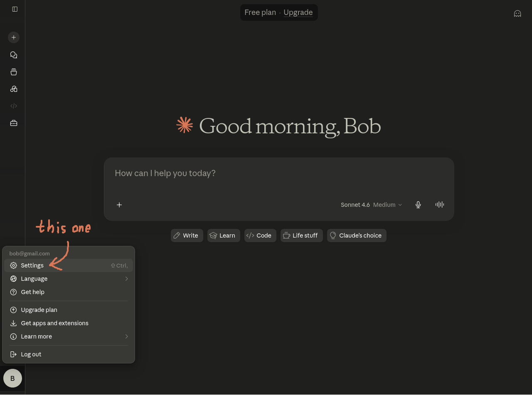
Task: Focus the 'How can I help you today?' field
Action: coord(279,173)
